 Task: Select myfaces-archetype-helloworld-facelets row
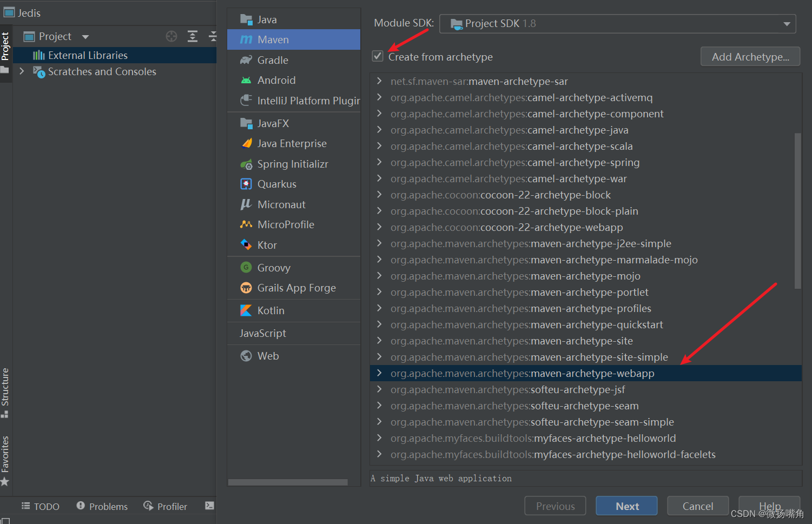585,454
